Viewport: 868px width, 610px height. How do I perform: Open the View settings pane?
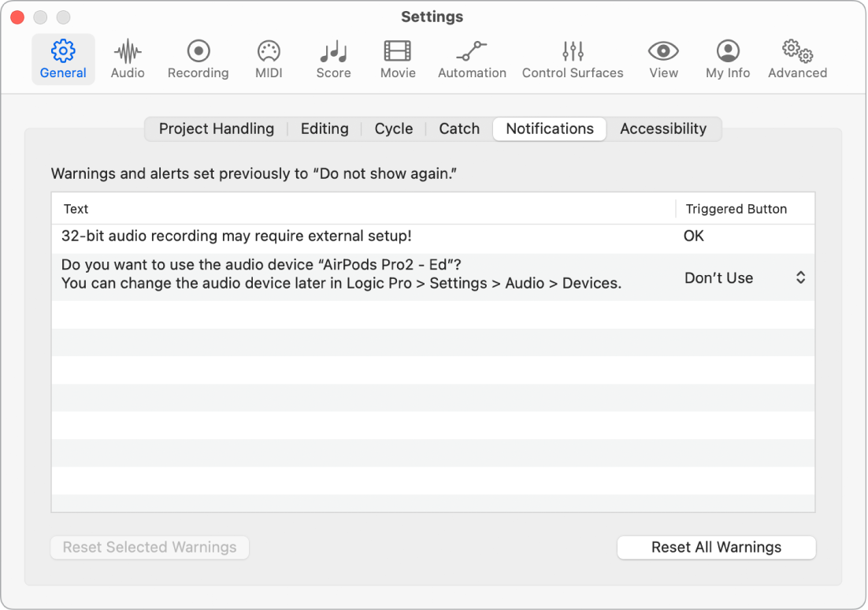coord(663,59)
